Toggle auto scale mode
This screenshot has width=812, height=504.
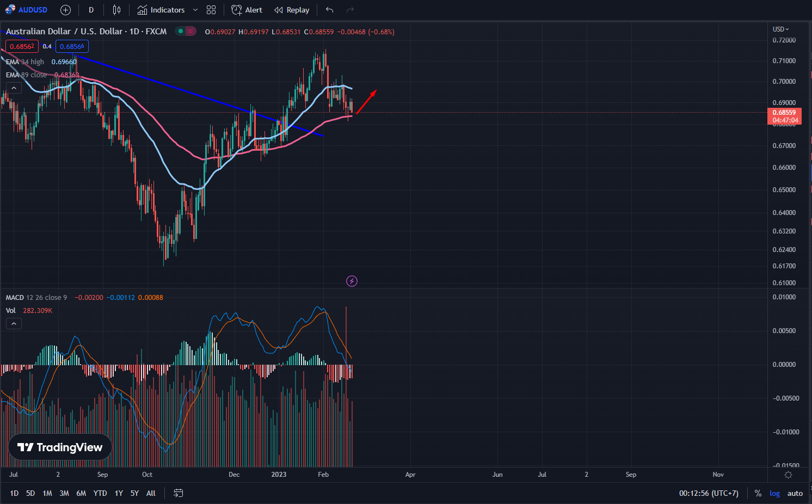tap(795, 493)
